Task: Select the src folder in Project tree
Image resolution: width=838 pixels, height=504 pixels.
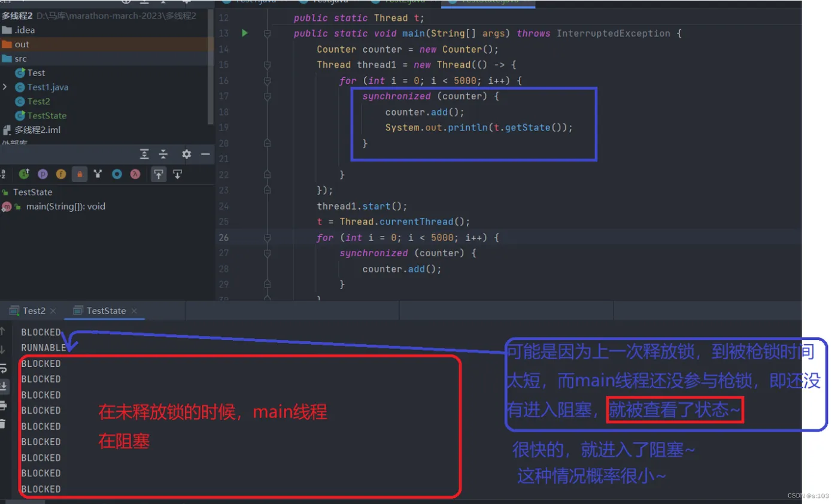Action: [x=14, y=59]
